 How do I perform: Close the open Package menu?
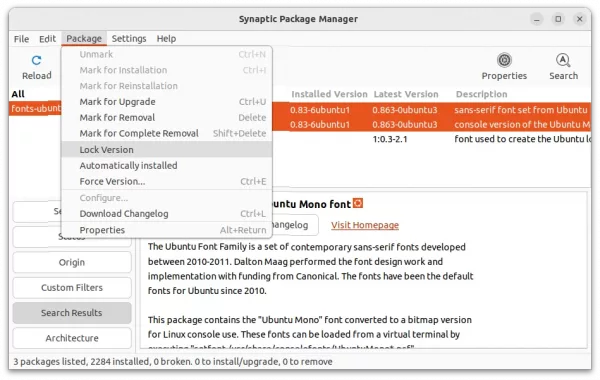pyautogui.click(x=84, y=39)
